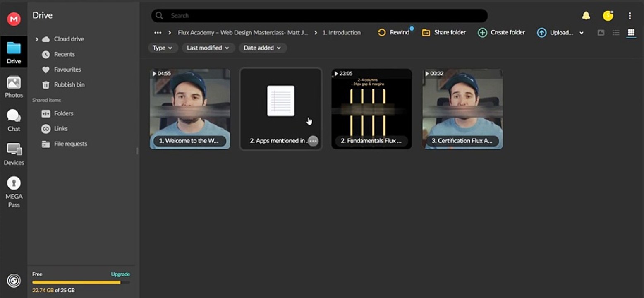Select Recents in the sidebar
This screenshot has height=298, width=644.
coord(64,54)
